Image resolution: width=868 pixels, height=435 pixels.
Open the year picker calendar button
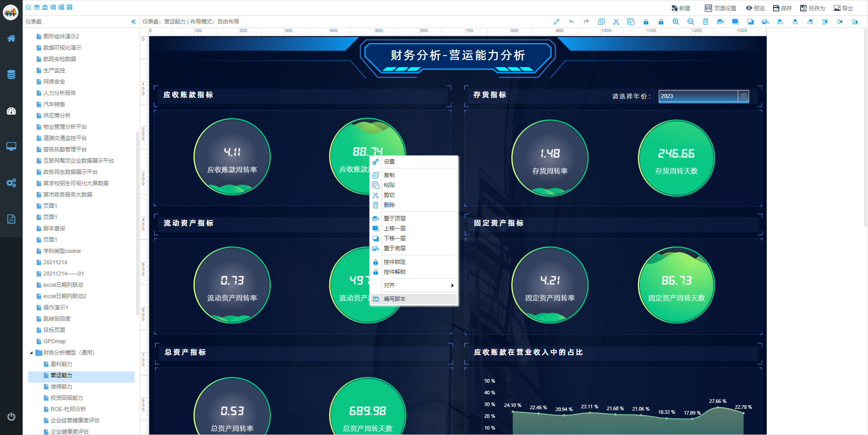pos(743,96)
